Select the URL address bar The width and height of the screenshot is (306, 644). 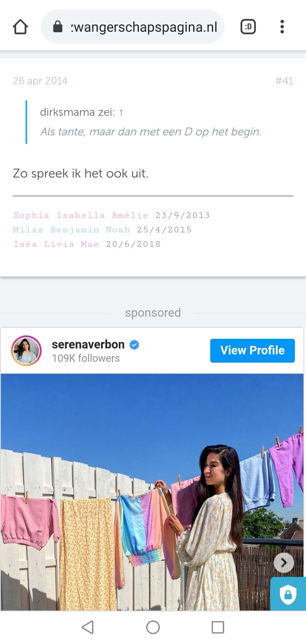133,27
